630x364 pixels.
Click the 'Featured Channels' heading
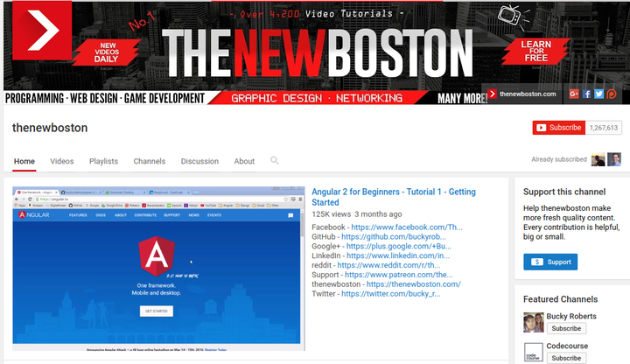click(560, 299)
